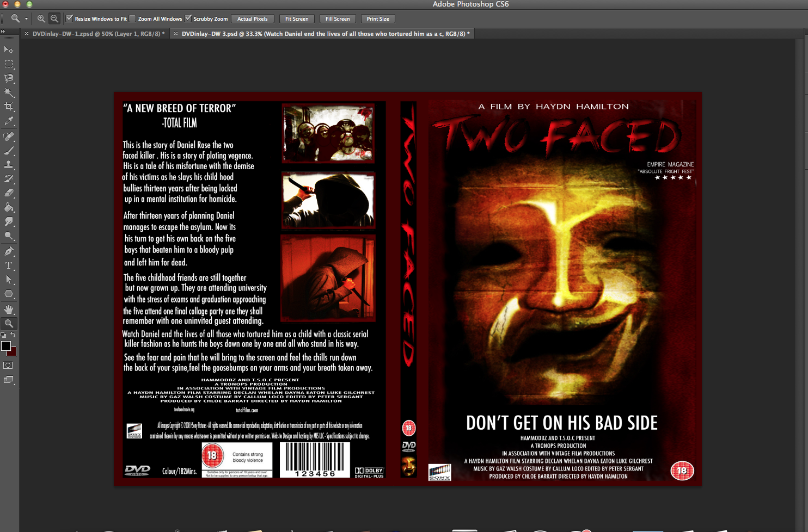Screen dimensions: 808x532
Task: Disable Resize Windows to Fit
Action: click(x=70, y=18)
